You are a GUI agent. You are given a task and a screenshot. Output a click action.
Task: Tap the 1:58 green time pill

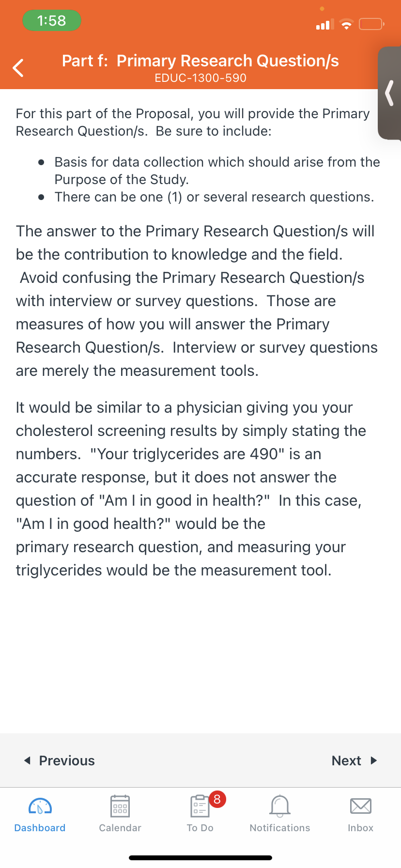pos(52,20)
